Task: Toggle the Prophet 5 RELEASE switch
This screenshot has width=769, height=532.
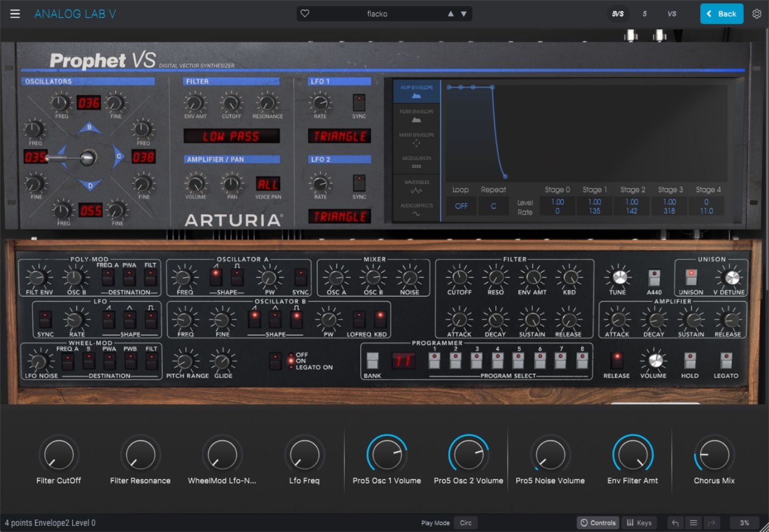Action: [617, 361]
